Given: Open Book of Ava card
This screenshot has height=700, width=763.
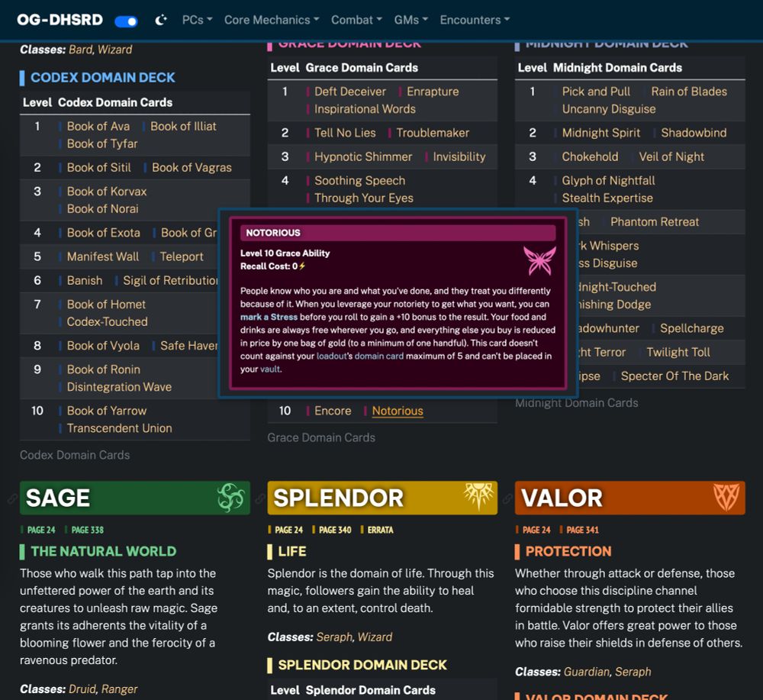Looking at the screenshot, I should (98, 126).
